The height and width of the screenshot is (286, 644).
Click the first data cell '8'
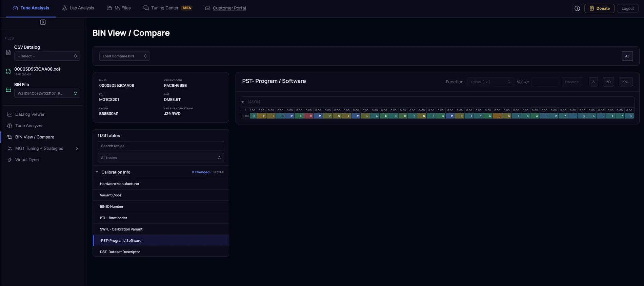tap(254, 116)
